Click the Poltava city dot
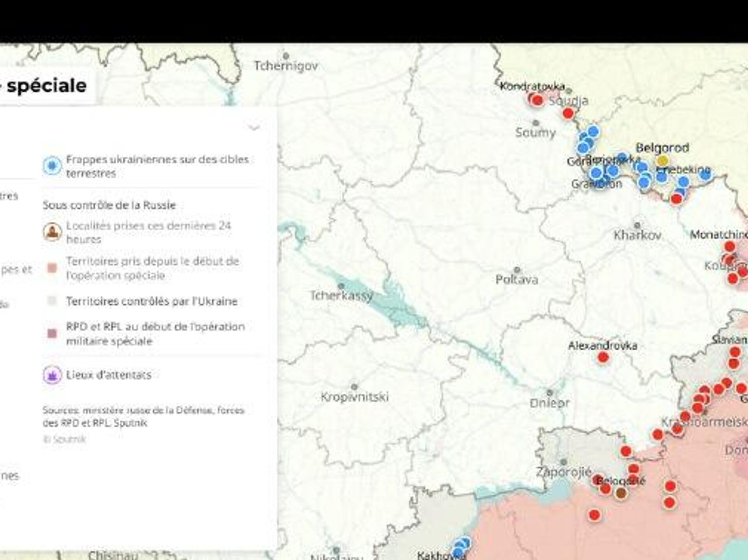The image size is (748, 560). coord(517,270)
